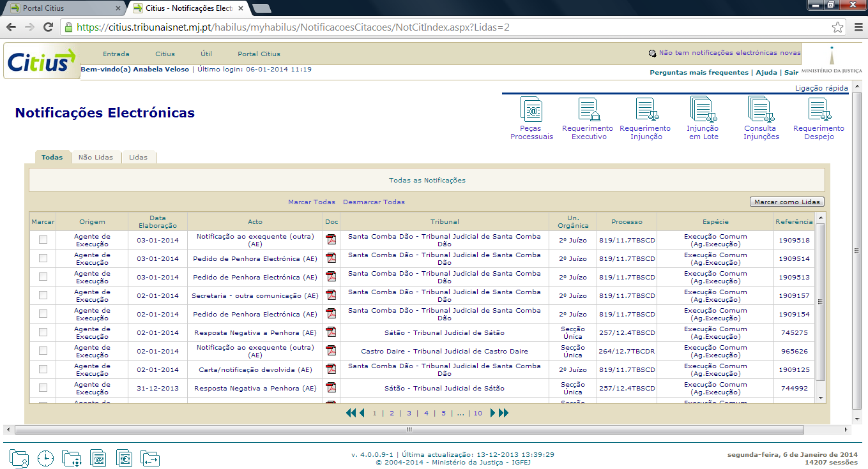The width and height of the screenshot is (868, 469).
Task: Click Secretaria - outra comunicação (AE) act
Action: tap(255, 296)
